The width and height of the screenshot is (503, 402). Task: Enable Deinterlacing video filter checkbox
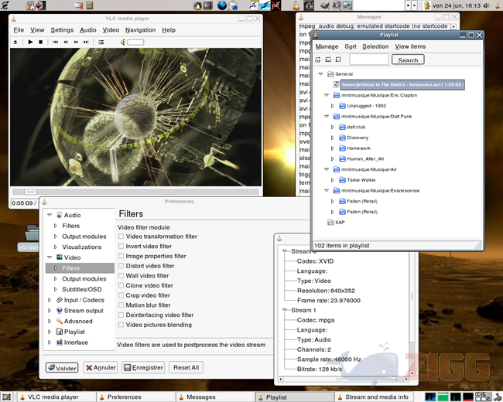(121, 315)
